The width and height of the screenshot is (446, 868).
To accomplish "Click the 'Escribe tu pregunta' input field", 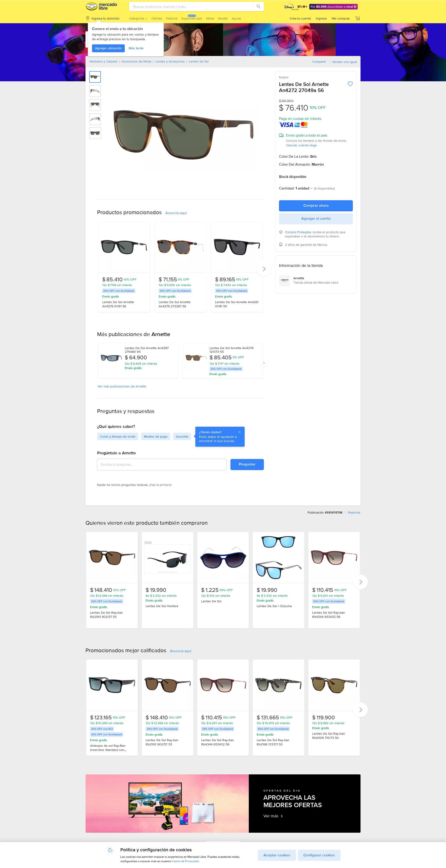I will pyautogui.click(x=162, y=464).
